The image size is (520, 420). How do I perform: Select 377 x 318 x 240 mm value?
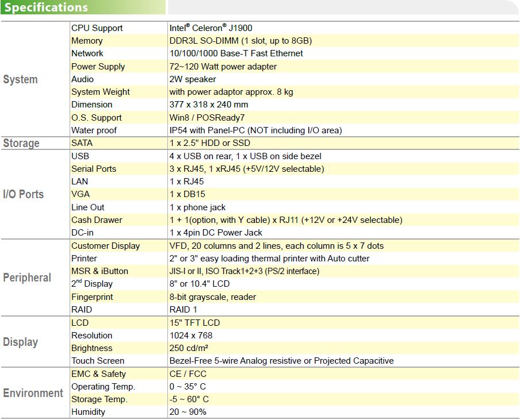click(209, 105)
